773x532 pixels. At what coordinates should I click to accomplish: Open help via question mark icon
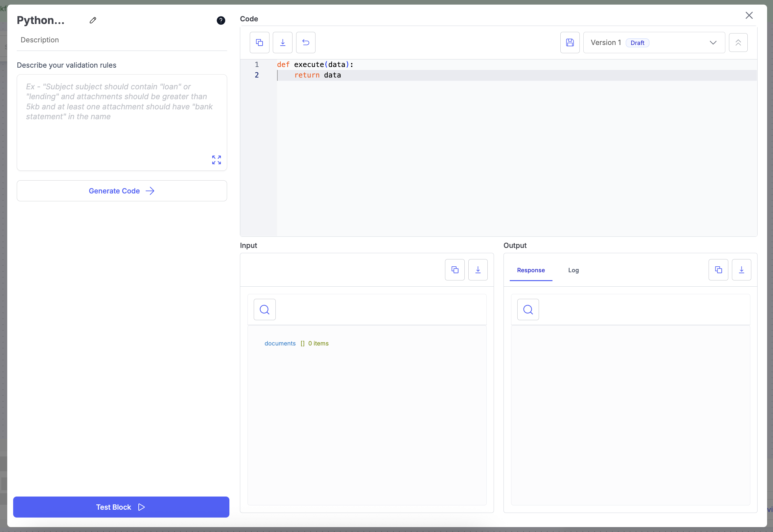tap(221, 20)
